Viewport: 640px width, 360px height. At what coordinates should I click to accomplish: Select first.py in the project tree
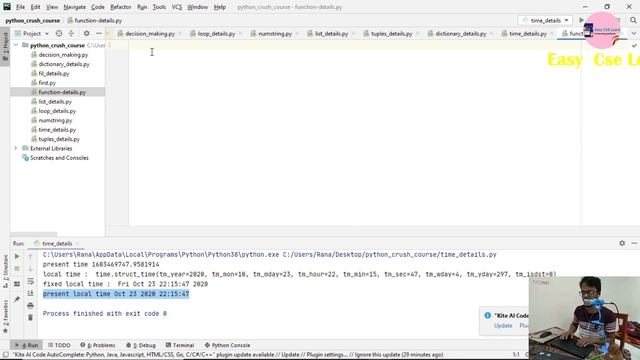[x=47, y=83]
